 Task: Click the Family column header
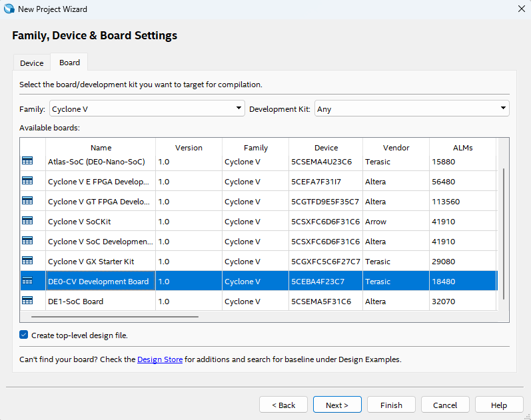(x=256, y=148)
